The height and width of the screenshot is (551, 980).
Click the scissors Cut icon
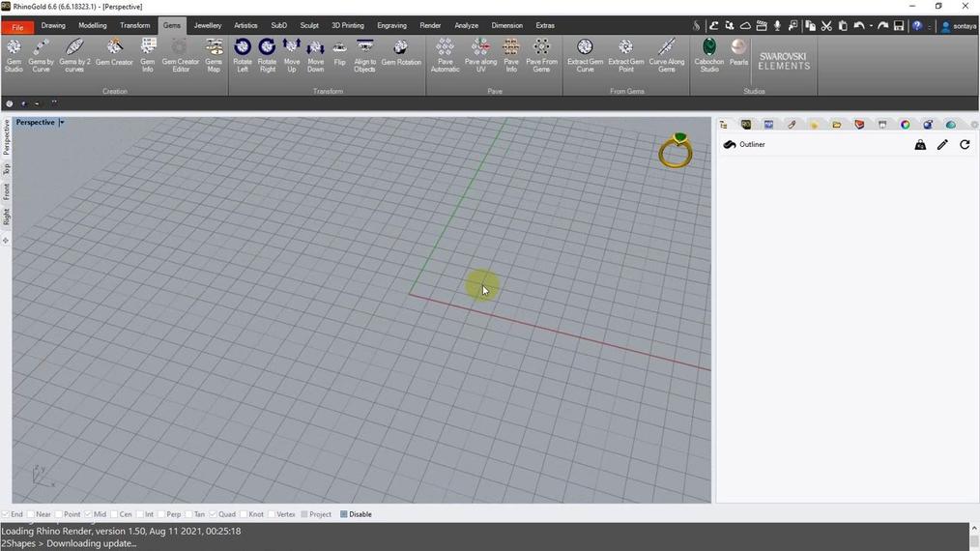826,26
